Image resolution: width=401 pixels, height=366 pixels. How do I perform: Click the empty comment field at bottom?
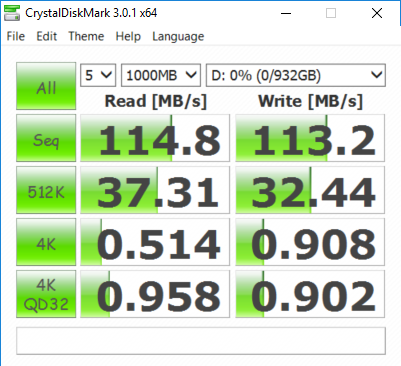201,341
